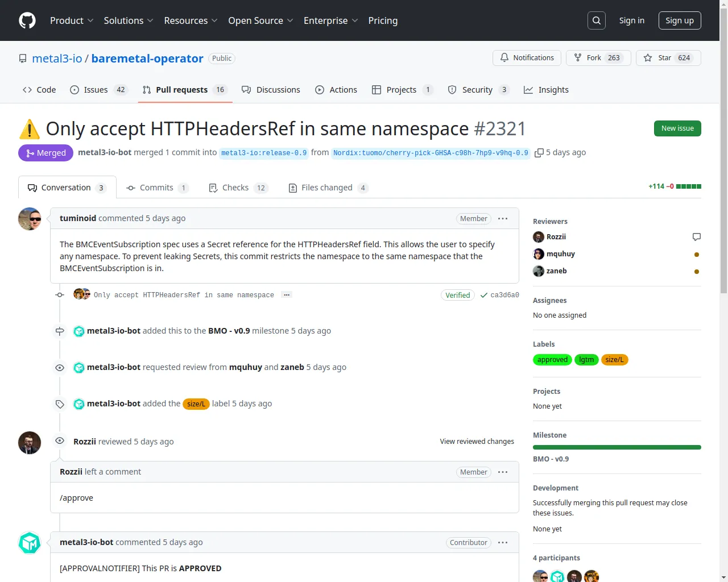The height and width of the screenshot is (582, 728).
Task: Open reviewer zaneb profile
Action: 556,271
